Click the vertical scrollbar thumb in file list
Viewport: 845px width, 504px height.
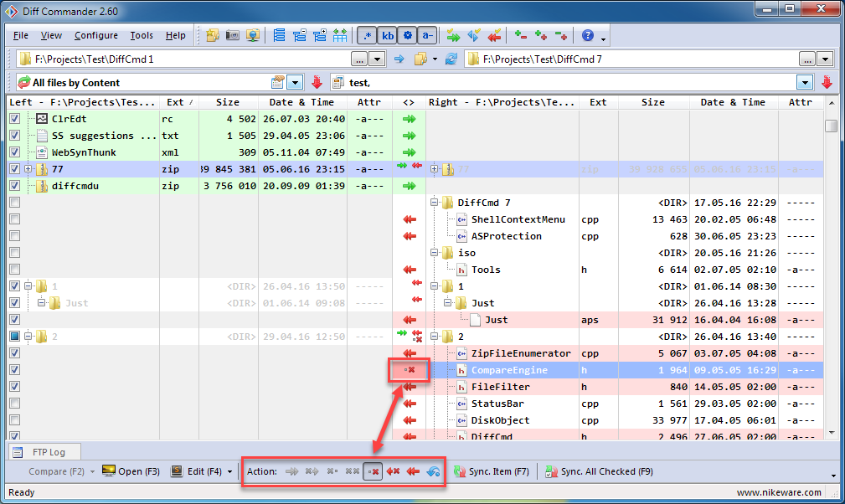[x=831, y=126]
